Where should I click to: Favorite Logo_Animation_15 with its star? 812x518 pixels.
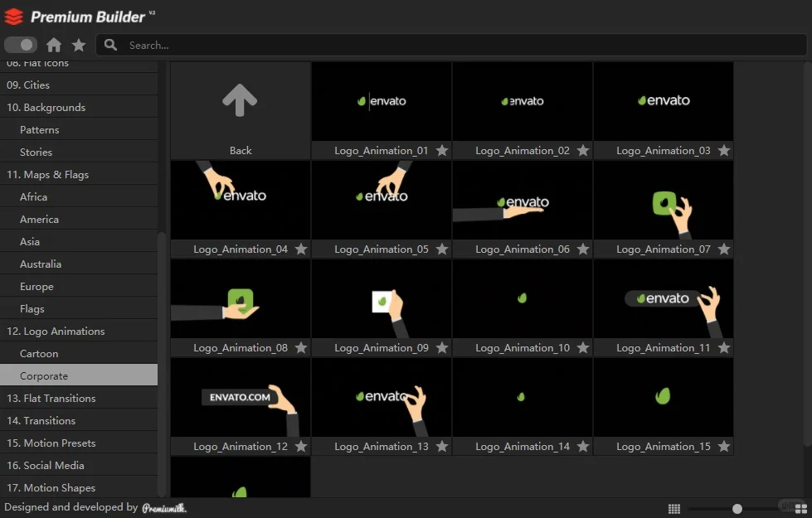tap(724, 447)
